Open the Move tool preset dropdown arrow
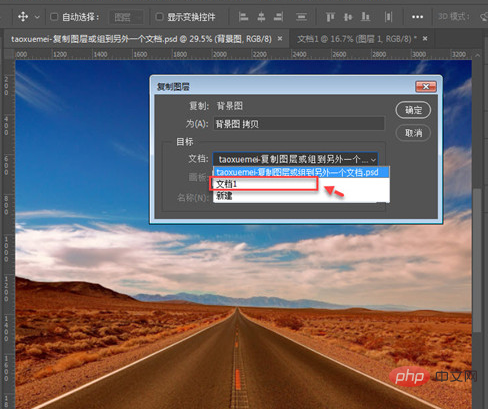Viewport: 488px width, 409px height. [x=37, y=17]
